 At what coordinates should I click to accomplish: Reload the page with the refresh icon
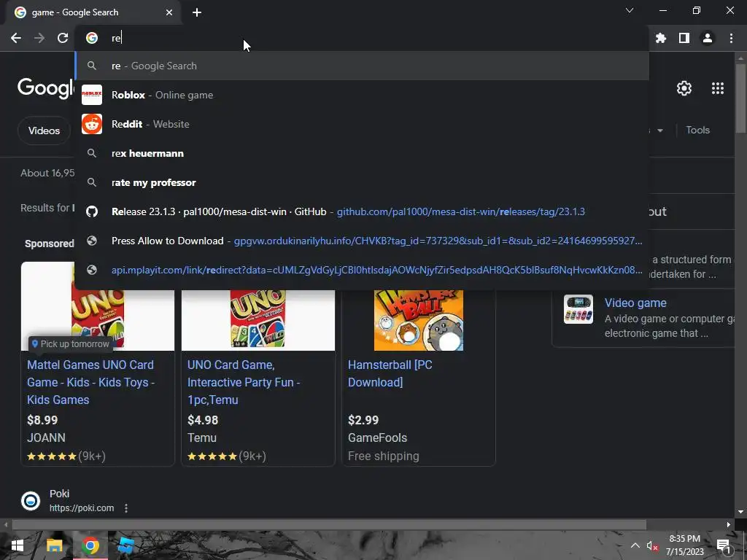(x=63, y=38)
